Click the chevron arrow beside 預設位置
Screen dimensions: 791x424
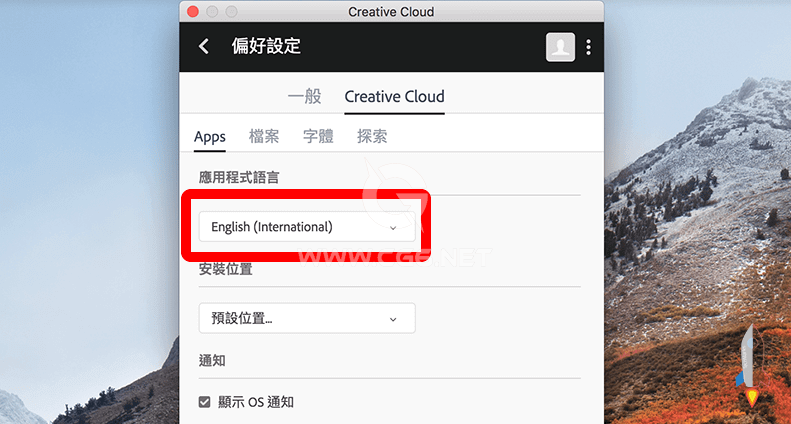click(393, 319)
